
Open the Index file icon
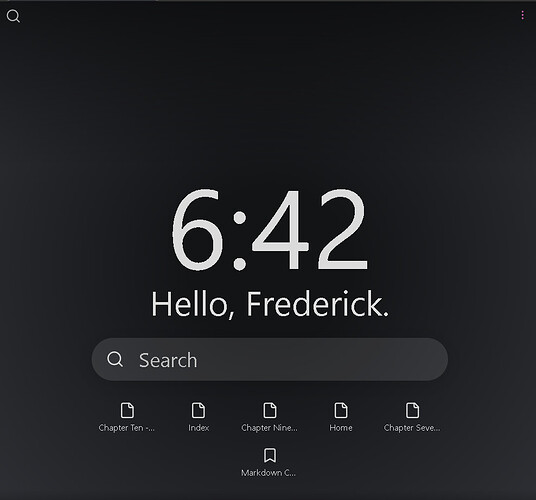198,410
